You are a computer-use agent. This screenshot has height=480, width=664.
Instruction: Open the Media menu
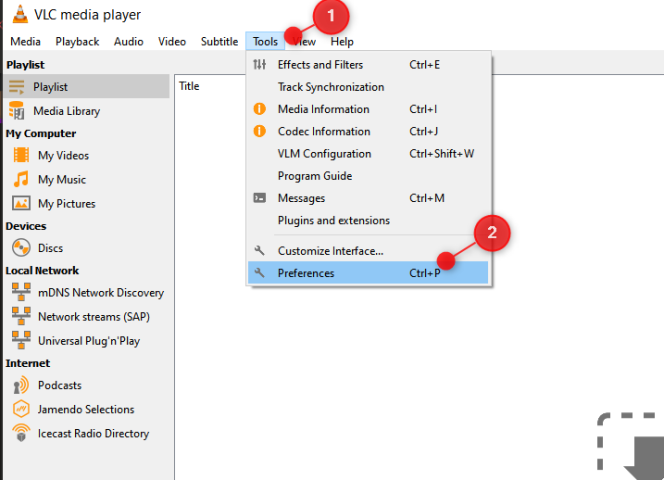25,42
